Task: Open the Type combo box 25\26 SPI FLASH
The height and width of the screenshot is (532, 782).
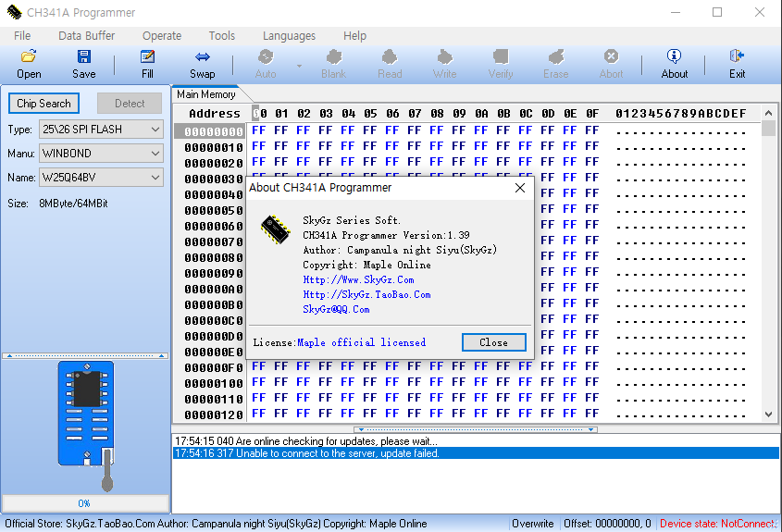Action: click(x=101, y=130)
